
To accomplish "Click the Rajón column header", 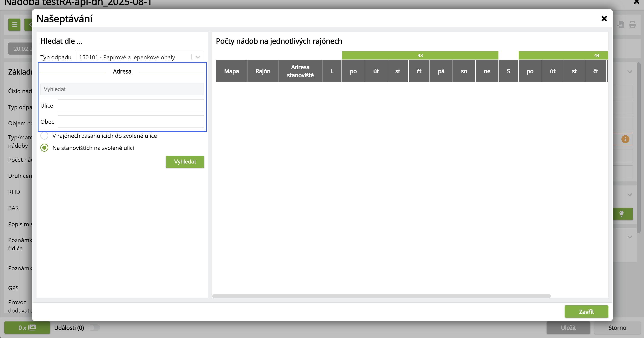I will [x=263, y=71].
